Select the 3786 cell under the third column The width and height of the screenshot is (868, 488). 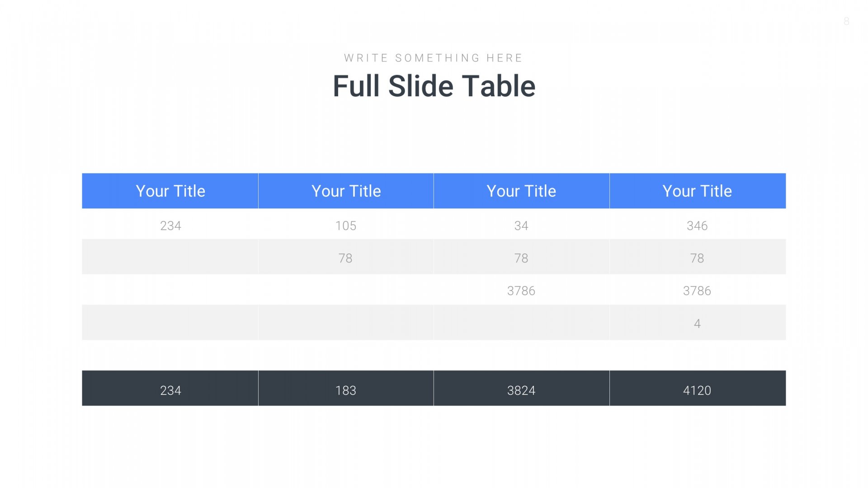click(x=521, y=291)
